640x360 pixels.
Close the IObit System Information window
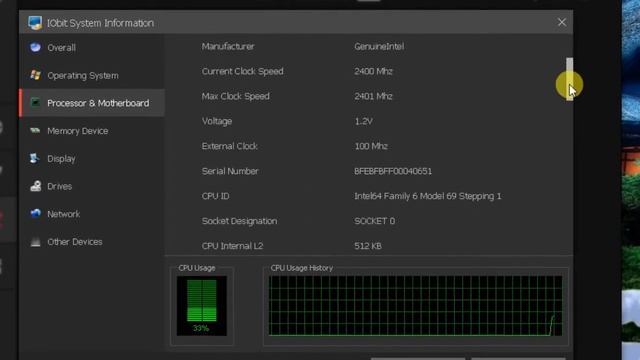tap(562, 22)
